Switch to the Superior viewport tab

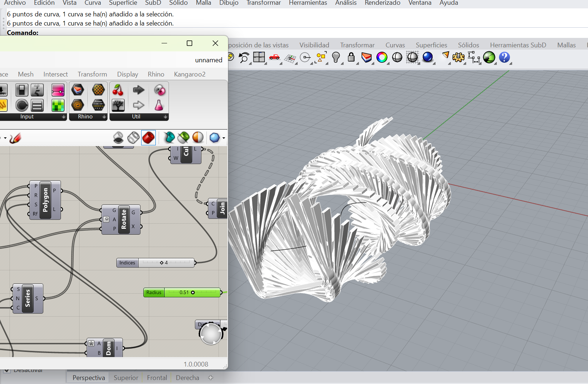[126, 378]
